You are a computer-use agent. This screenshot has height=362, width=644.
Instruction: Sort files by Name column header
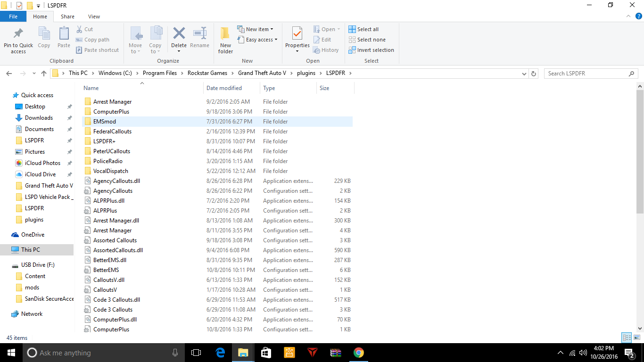(x=143, y=88)
